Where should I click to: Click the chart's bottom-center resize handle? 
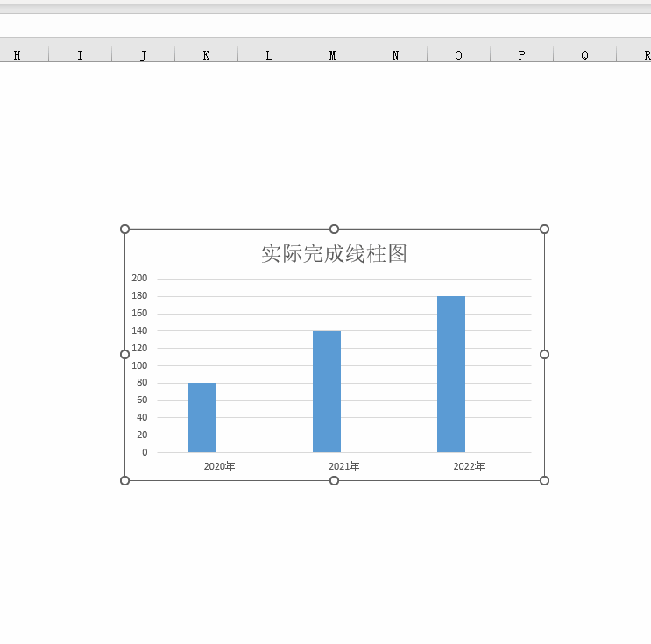point(334,480)
